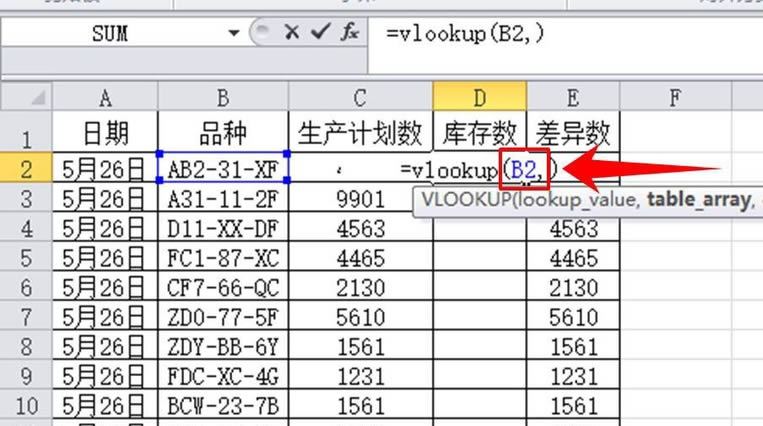Open Insert Function with the fx icon

pos(350,32)
